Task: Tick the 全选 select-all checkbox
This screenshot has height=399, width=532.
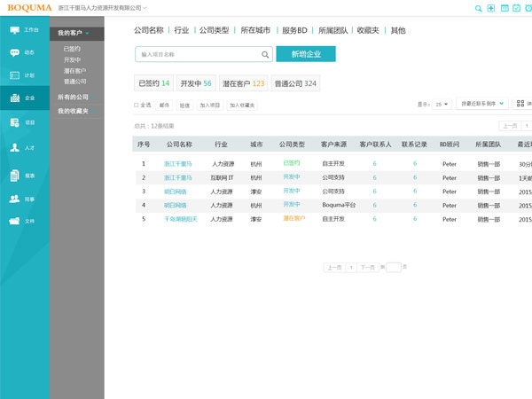Action: click(136, 105)
